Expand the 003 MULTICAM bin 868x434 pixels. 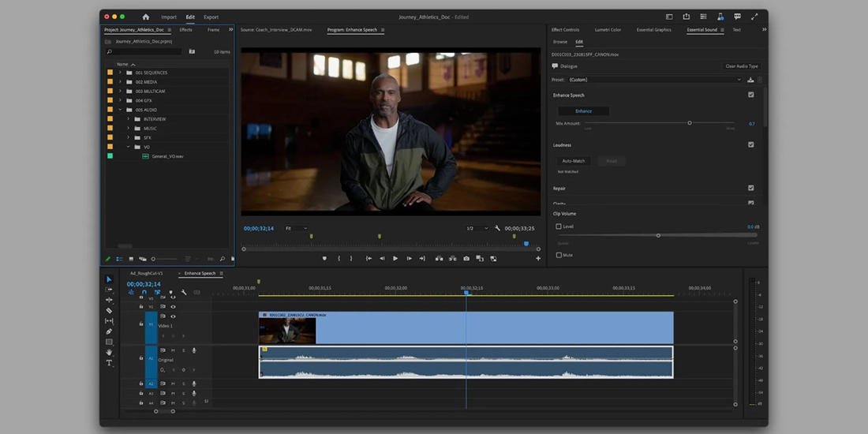click(x=120, y=92)
